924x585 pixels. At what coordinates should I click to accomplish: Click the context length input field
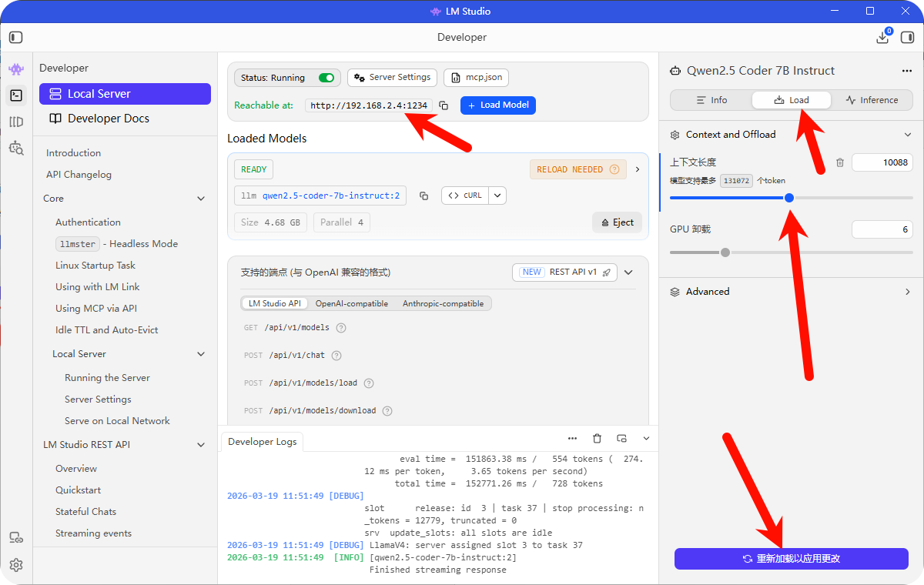pyautogui.click(x=882, y=162)
